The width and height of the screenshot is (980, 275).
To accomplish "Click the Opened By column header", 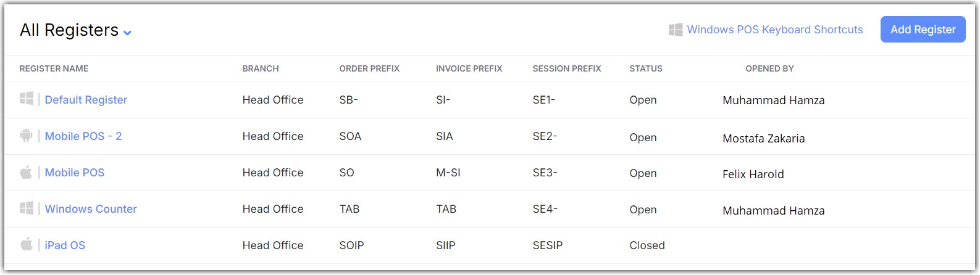I will [769, 68].
